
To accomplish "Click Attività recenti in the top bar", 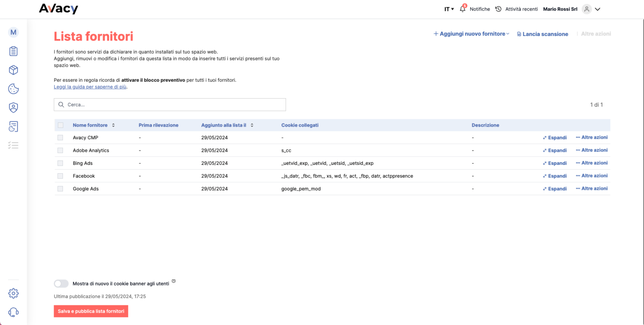I will 521,9.
